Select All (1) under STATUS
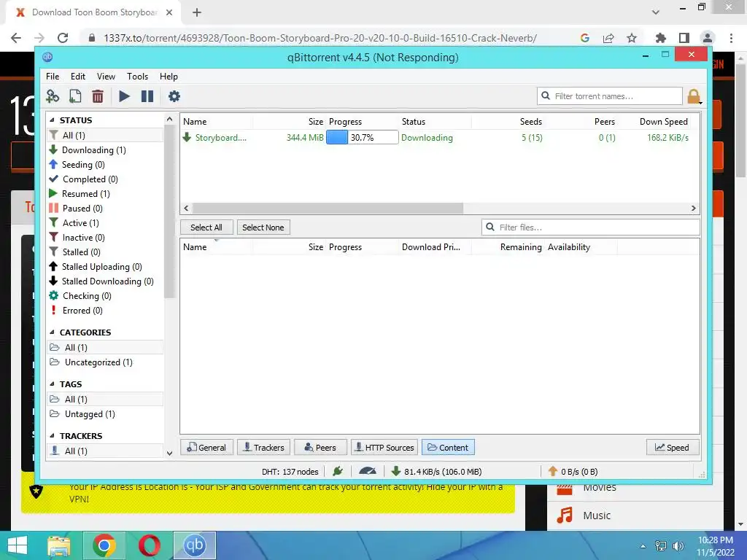Screen dimensions: 747x560 (105, 135)
